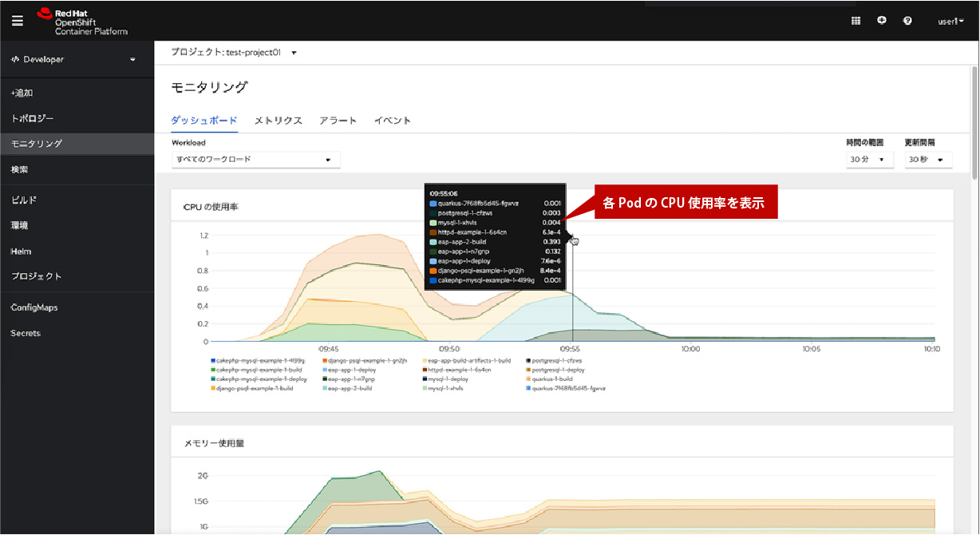Open ConfigMaps in the sidebar
The width and height of the screenshot is (980, 535).
[x=34, y=307]
